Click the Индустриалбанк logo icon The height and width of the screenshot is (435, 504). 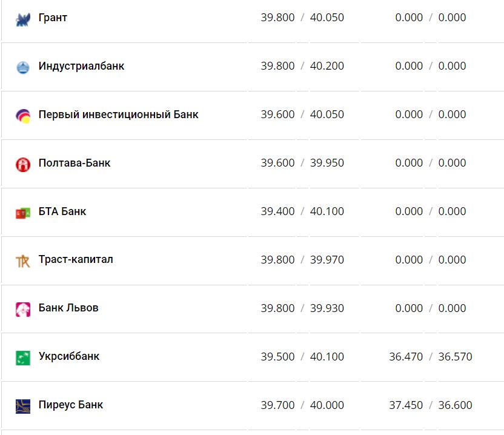click(23, 67)
